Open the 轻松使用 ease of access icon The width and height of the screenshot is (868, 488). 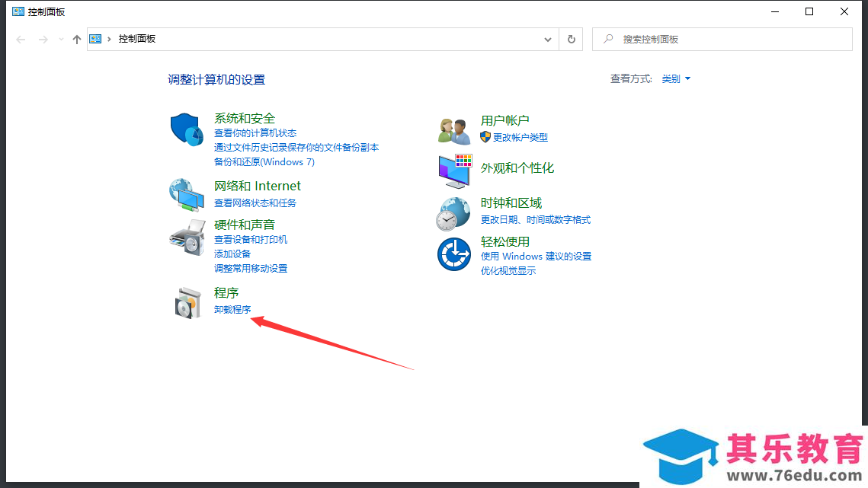(454, 254)
